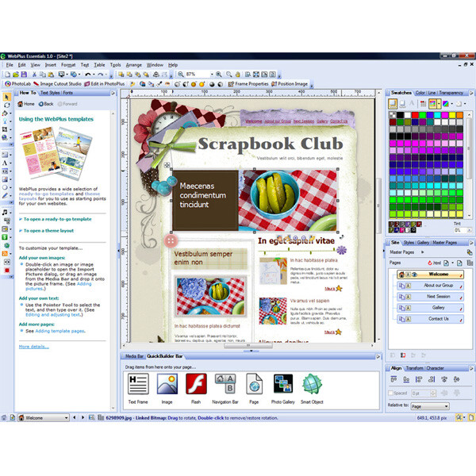Click the Spaced value 0 pt field
This screenshot has width=476, height=476.
coord(420,393)
